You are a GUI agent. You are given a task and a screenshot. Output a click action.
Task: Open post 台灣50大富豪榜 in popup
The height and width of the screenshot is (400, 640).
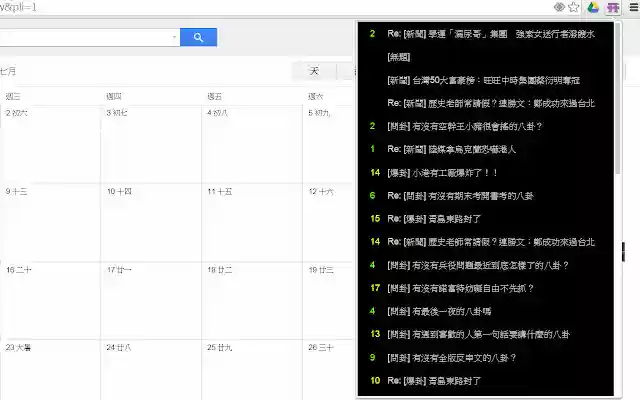(x=484, y=80)
